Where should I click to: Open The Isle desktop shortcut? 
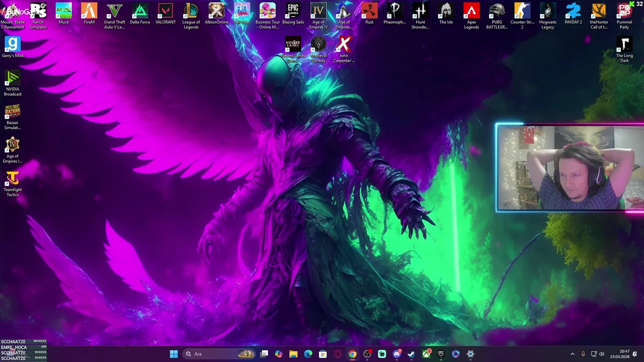tap(446, 14)
